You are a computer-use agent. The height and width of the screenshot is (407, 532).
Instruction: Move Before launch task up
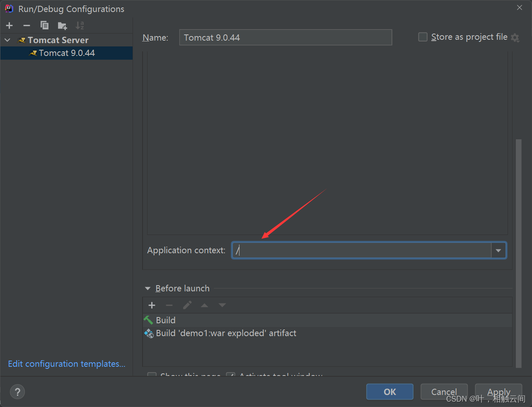205,305
